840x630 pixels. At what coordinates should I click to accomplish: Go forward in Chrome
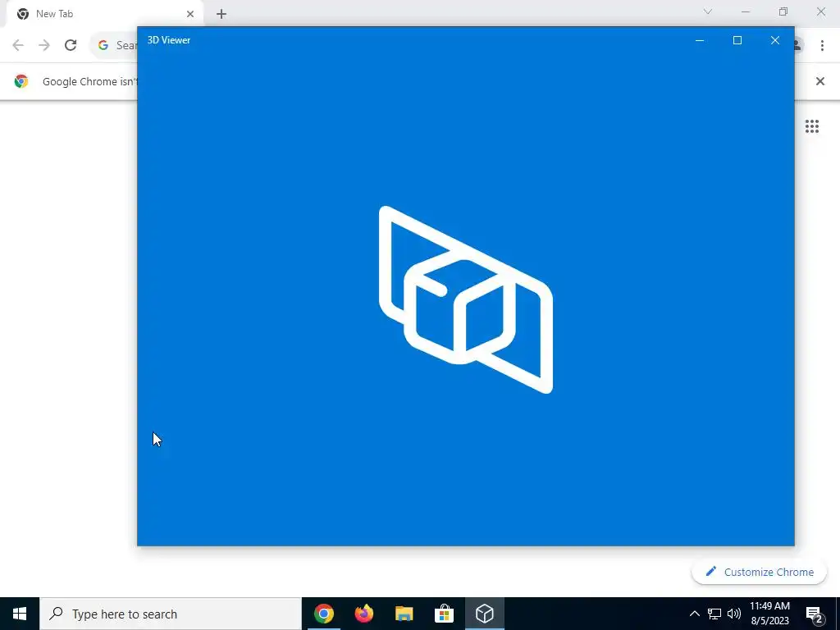coord(44,45)
